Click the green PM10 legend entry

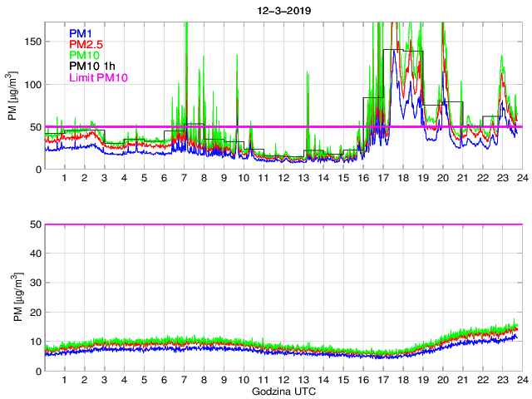[x=84, y=55]
